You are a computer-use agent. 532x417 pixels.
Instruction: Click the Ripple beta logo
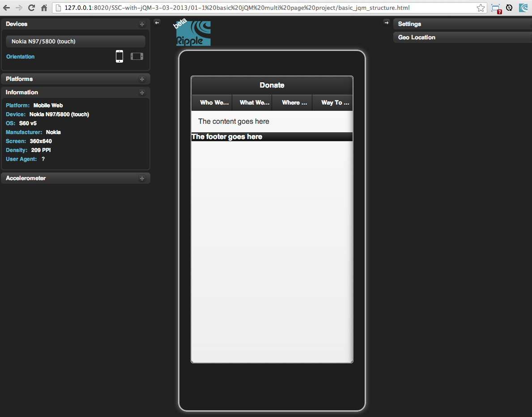(x=193, y=34)
